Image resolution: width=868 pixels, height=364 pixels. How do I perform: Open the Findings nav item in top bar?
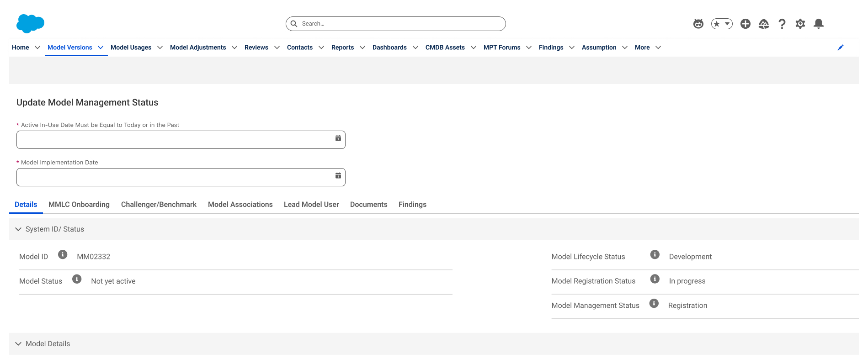tap(551, 47)
